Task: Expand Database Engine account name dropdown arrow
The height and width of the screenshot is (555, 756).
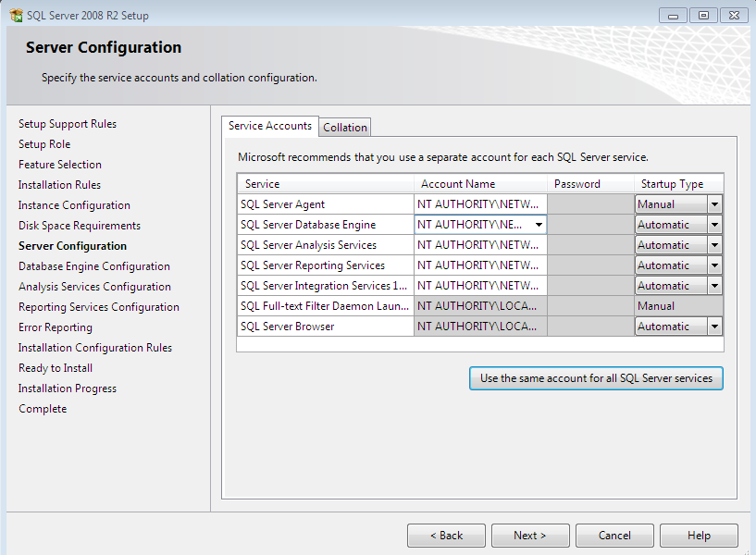Action: coord(539,225)
